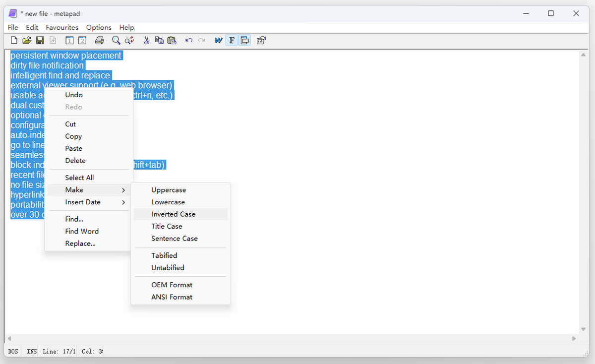Screen dimensions: 595x364
Task: Toggle always-on-top window icon in toolbar
Action: (245, 41)
